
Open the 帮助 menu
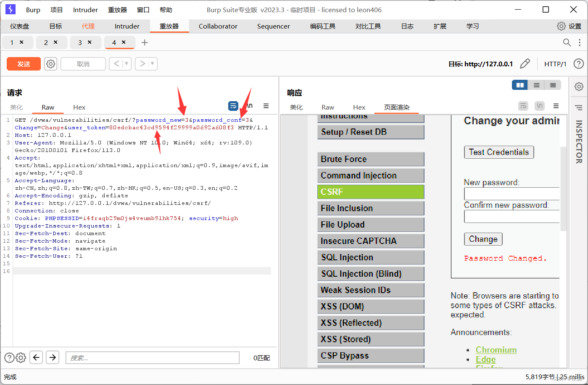tap(166, 10)
